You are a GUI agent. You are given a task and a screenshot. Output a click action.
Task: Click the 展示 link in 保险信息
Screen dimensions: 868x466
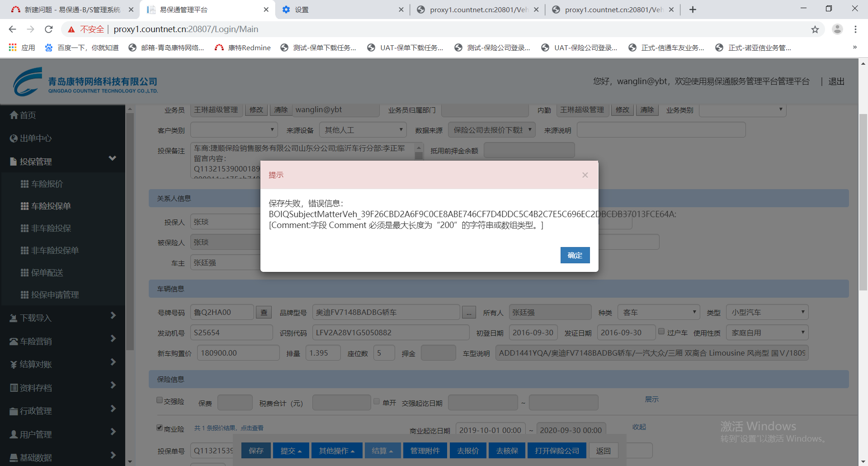[x=651, y=399]
